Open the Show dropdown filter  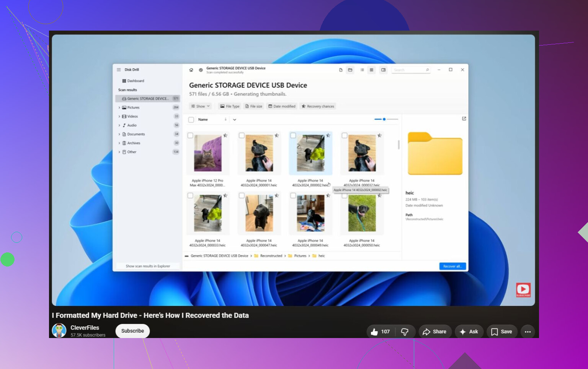[x=200, y=106]
